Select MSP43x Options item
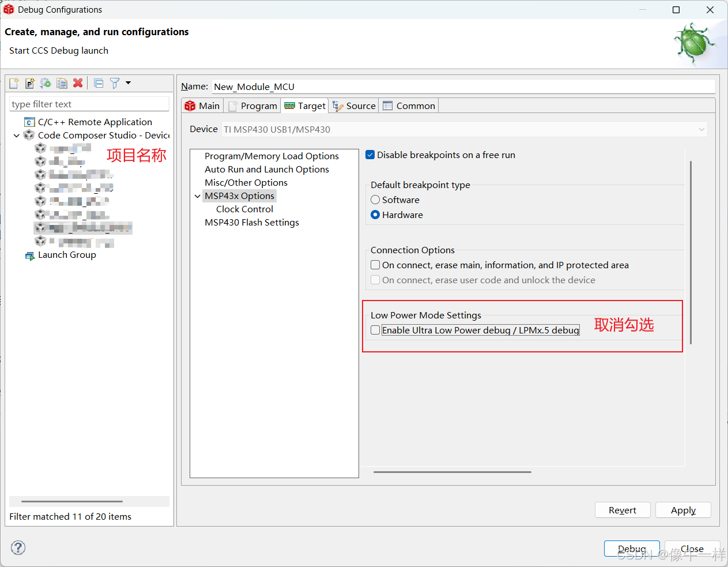 click(239, 196)
